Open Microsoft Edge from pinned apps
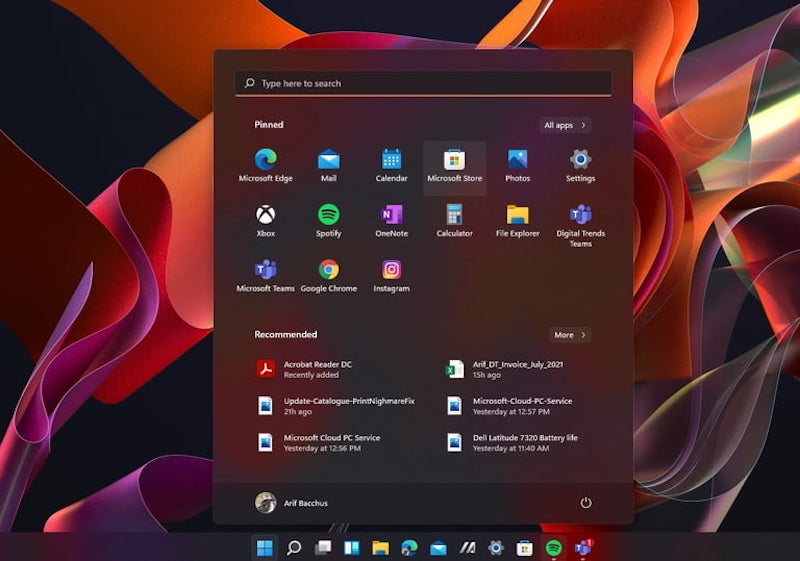 265,165
